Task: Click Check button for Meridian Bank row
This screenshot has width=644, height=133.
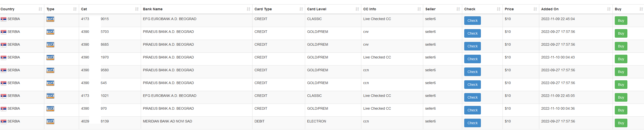Action: 472,123
